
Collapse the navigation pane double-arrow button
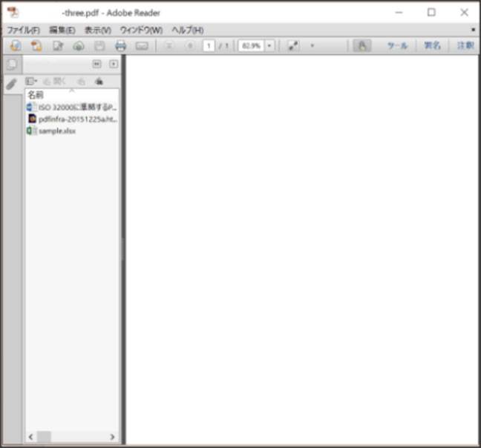click(96, 64)
